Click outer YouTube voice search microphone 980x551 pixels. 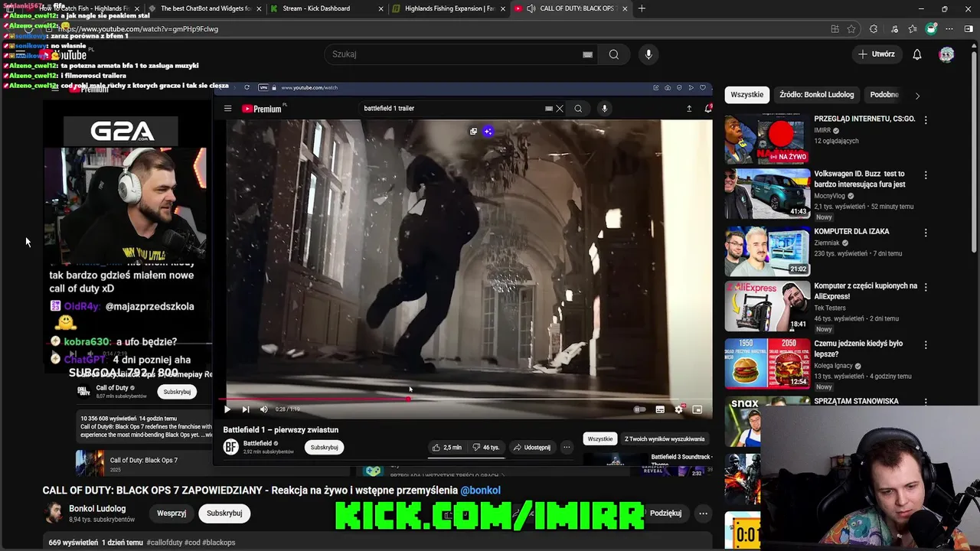(x=648, y=54)
